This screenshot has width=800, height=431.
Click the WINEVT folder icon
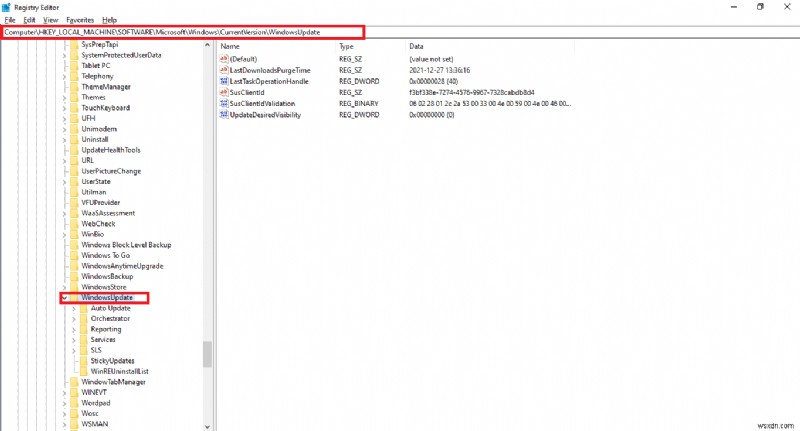(74, 392)
